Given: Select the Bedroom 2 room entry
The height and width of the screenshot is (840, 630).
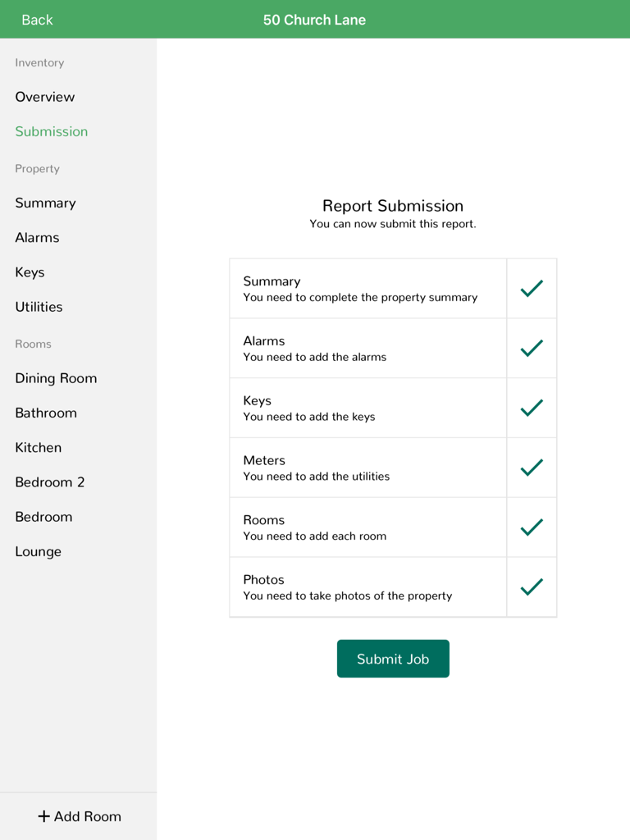Looking at the screenshot, I should pos(50,482).
